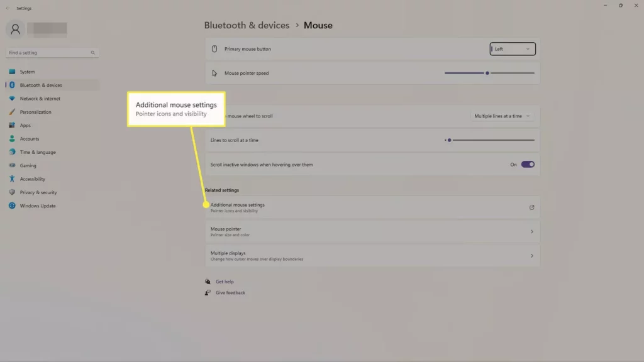644x362 pixels.
Task: Click the Time & language globe icon
Action: (x=12, y=152)
